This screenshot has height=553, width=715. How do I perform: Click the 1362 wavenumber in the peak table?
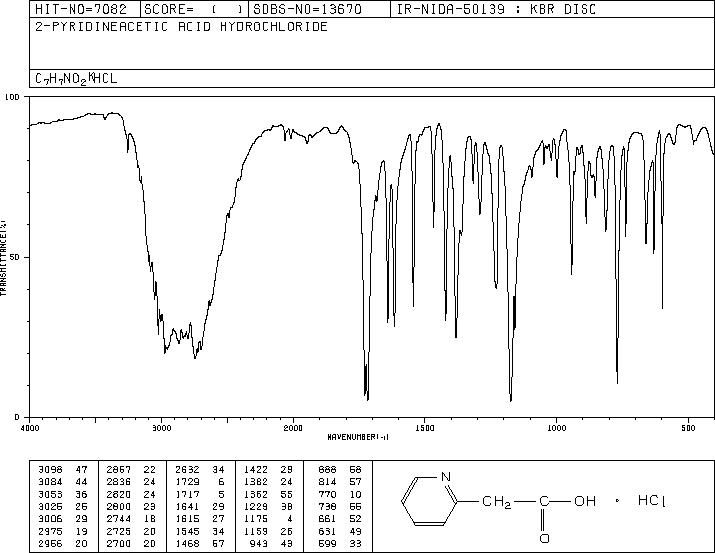(256, 494)
